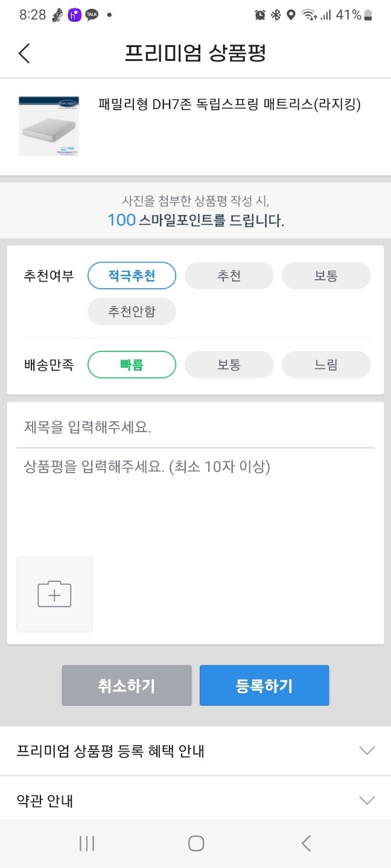
Task: Tap the Android back navigation icon
Action: point(305,844)
